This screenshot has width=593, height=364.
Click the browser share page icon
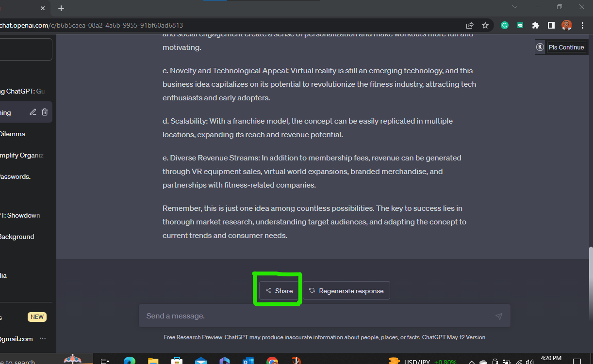[x=470, y=25]
